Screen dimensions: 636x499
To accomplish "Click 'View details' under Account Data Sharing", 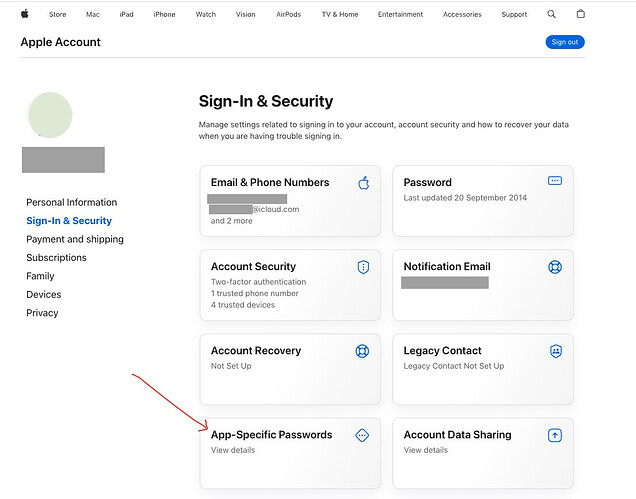I will [x=425, y=450].
